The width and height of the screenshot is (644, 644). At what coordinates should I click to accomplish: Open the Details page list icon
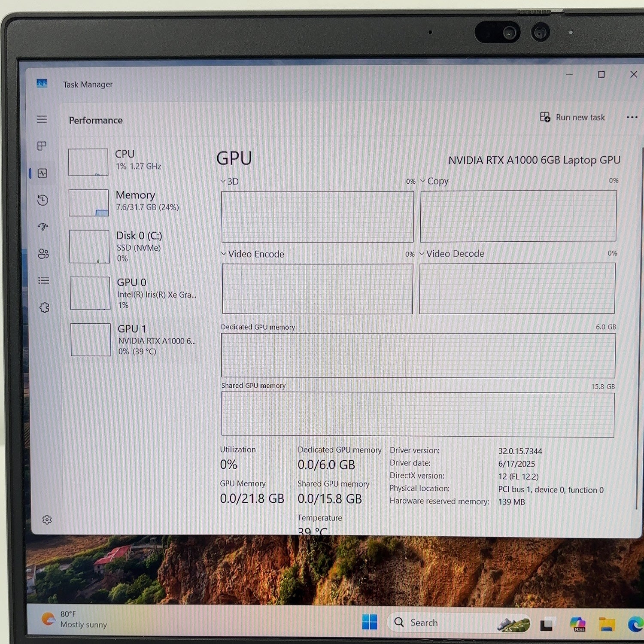44,281
